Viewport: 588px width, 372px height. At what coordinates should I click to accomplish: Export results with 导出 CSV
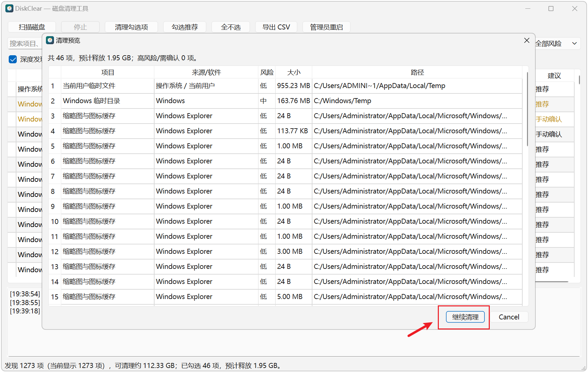pyautogui.click(x=276, y=27)
